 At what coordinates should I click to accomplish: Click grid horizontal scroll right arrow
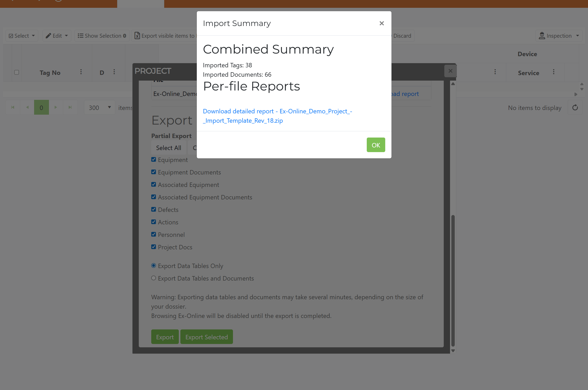[x=576, y=94]
